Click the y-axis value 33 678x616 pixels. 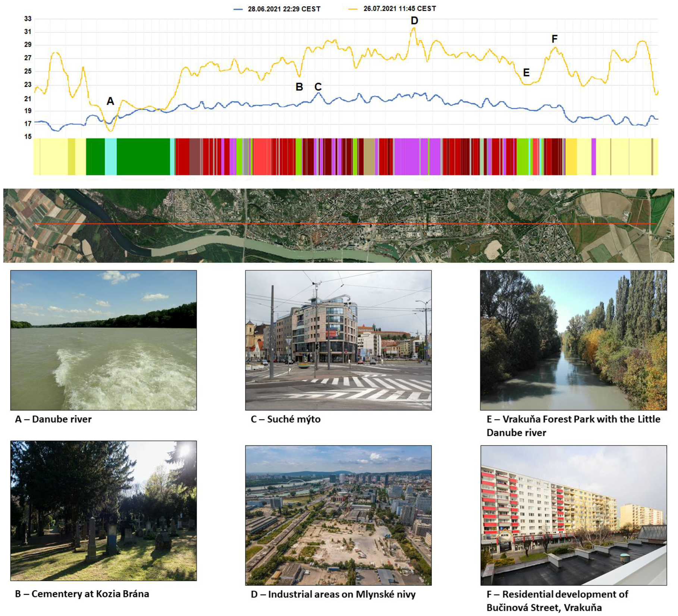(x=28, y=19)
